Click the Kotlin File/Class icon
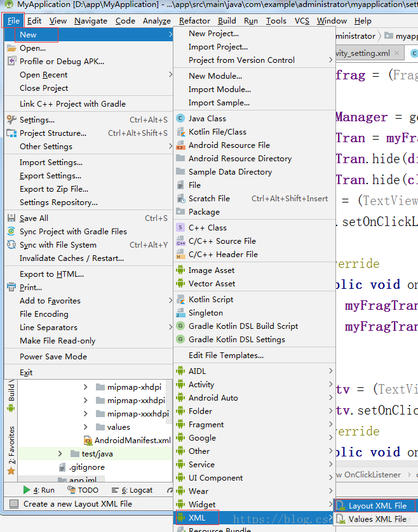This screenshot has height=532, width=418. click(x=180, y=131)
